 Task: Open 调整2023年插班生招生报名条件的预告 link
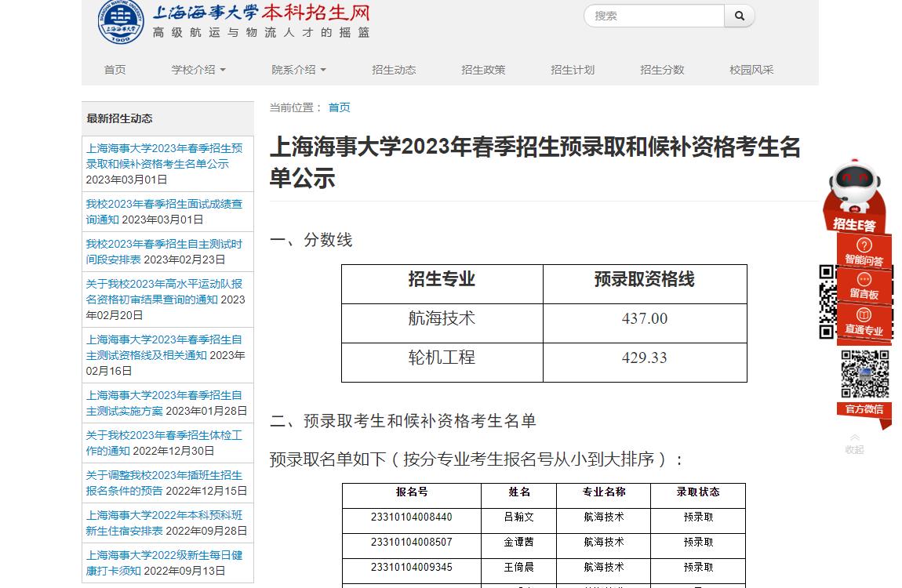[x=164, y=483]
